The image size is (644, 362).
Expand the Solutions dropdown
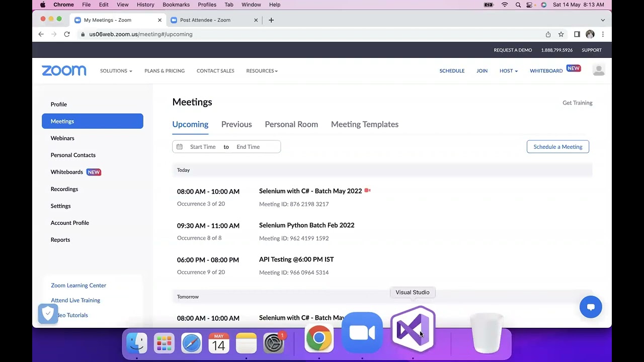pos(116,71)
